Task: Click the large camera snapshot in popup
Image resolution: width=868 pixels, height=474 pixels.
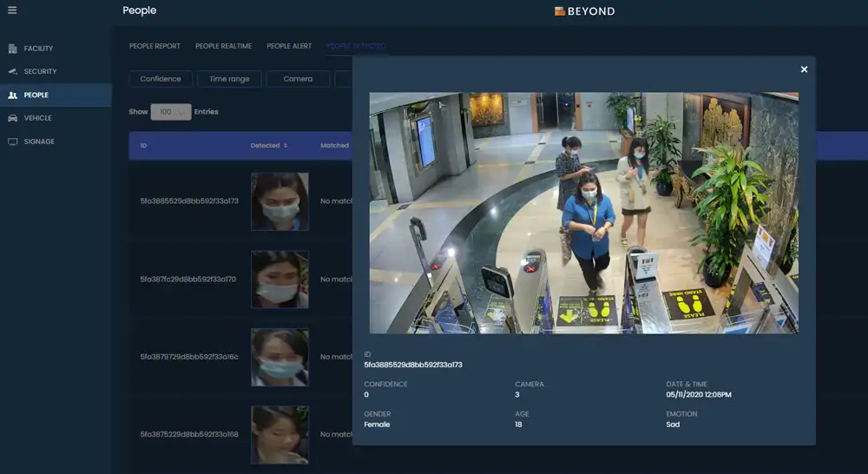Action: click(583, 213)
